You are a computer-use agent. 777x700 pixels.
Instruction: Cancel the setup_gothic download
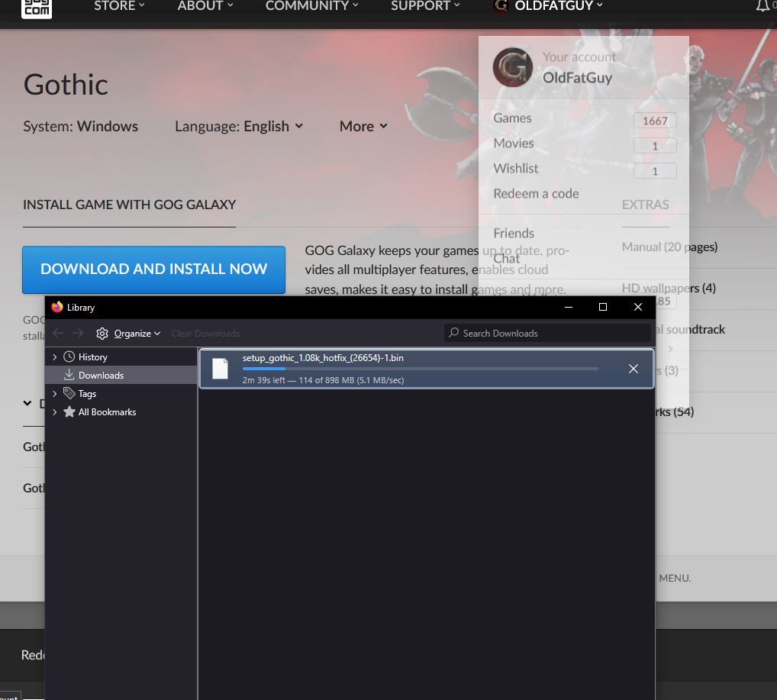634,369
